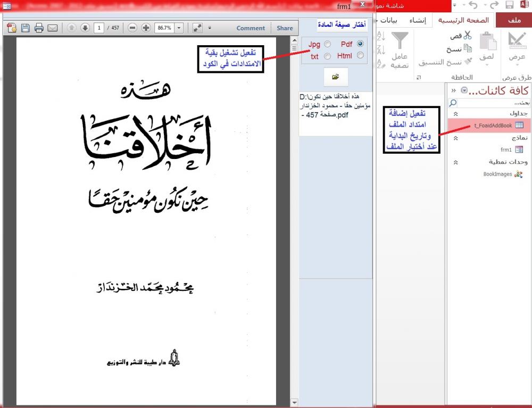Collapse the navigation pane with double chevron

454,90
